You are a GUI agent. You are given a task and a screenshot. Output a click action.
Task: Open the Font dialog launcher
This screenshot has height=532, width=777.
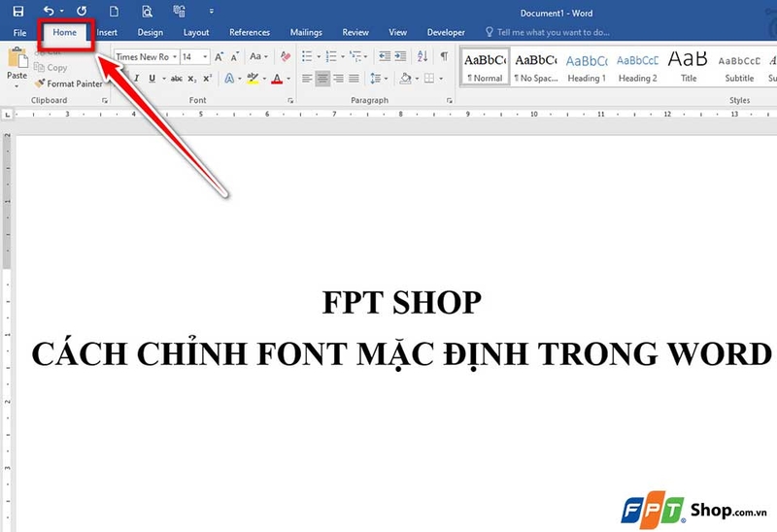coord(290,101)
